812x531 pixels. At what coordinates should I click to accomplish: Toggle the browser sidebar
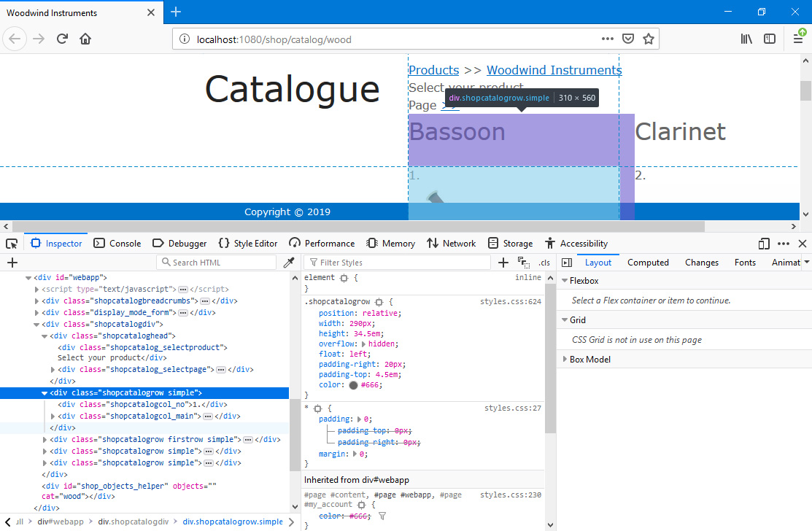(x=770, y=39)
